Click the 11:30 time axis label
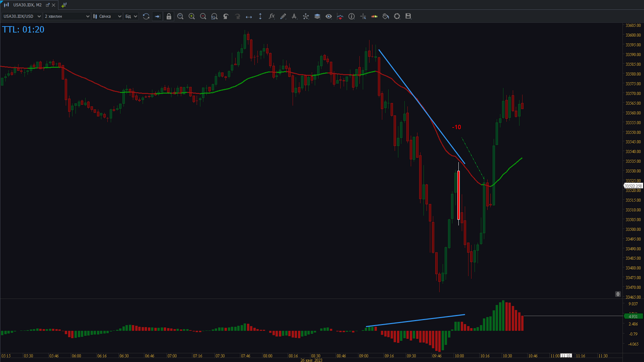 tap(603, 356)
